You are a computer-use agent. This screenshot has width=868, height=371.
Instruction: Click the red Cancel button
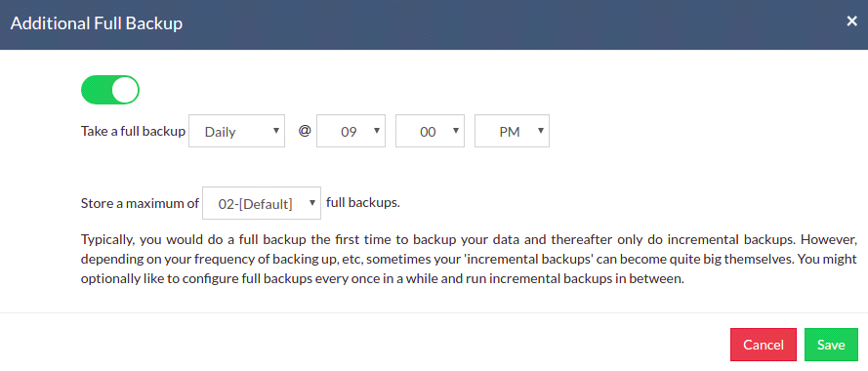[764, 345]
